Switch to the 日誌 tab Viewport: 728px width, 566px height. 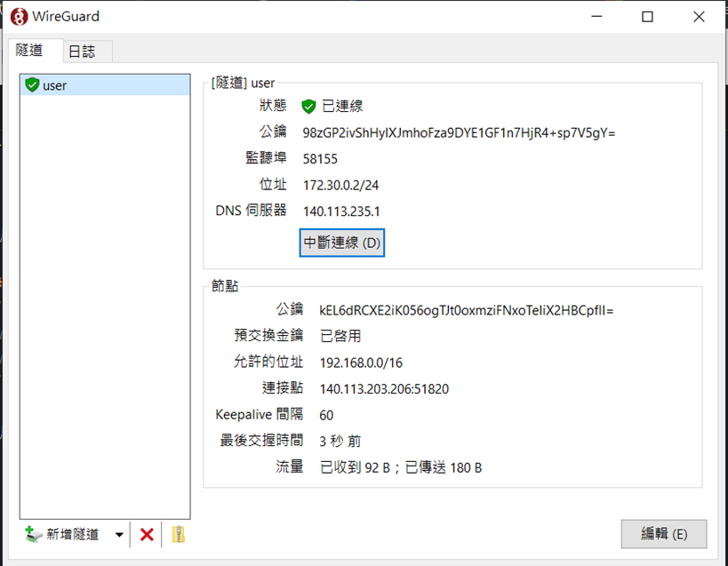(82, 52)
